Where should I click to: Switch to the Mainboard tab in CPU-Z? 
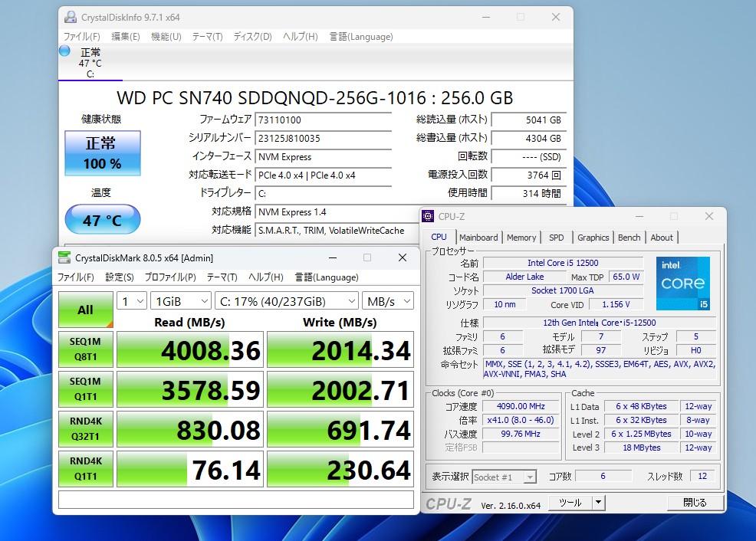click(478, 238)
